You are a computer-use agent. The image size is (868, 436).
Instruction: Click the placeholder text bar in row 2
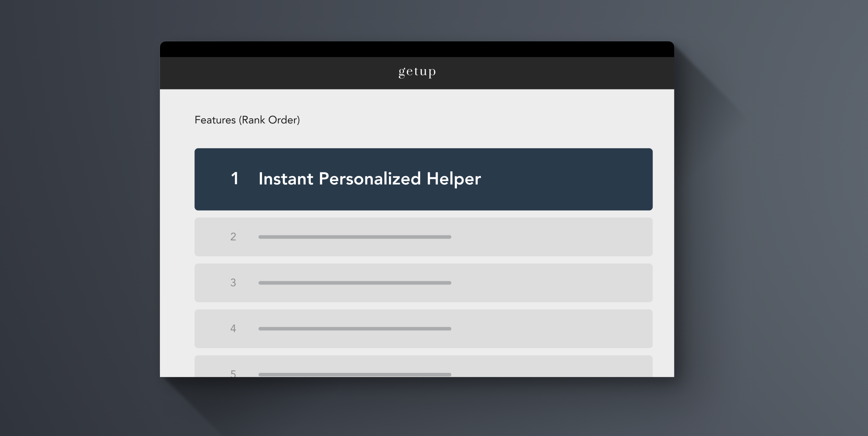tap(355, 237)
